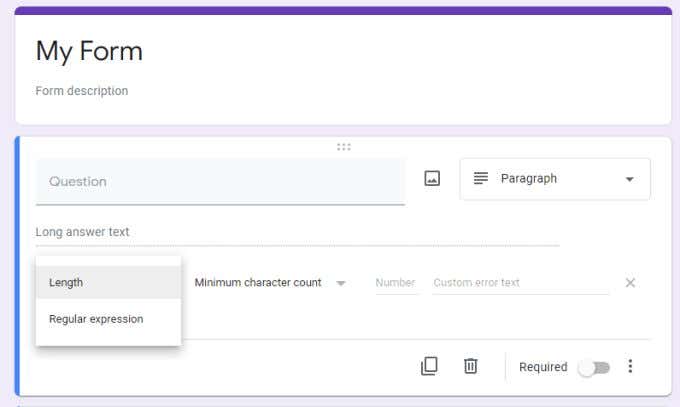Remove validation using the X icon
This screenshot has width=680, height=407.
point(630,283)
